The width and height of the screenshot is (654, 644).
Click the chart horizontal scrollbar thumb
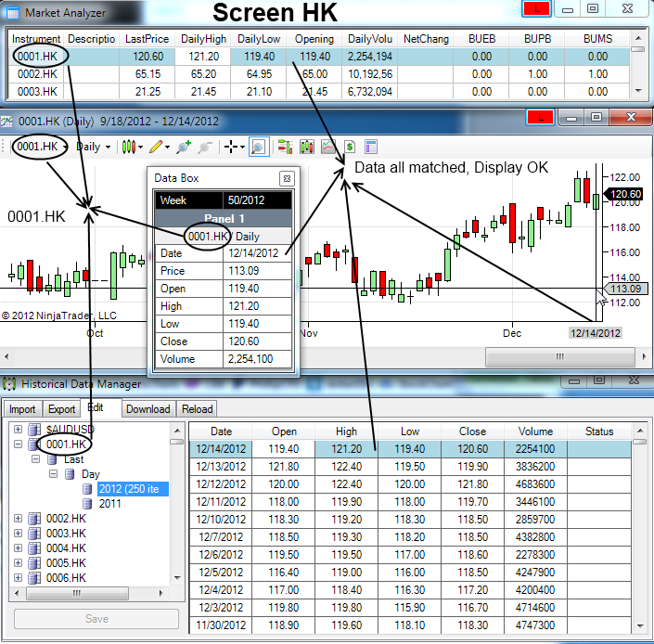coord(560,356)
